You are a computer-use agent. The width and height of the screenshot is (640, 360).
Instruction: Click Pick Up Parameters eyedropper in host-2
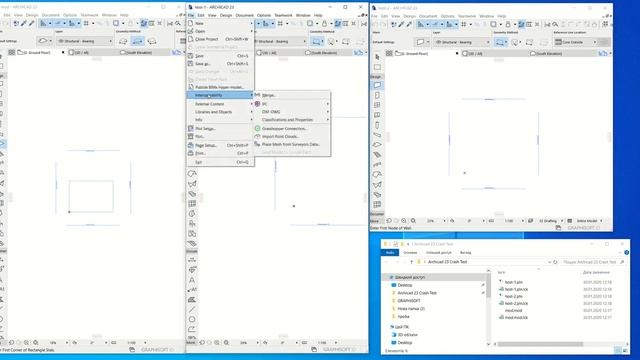pyautogui.click(x=401, y=24)
